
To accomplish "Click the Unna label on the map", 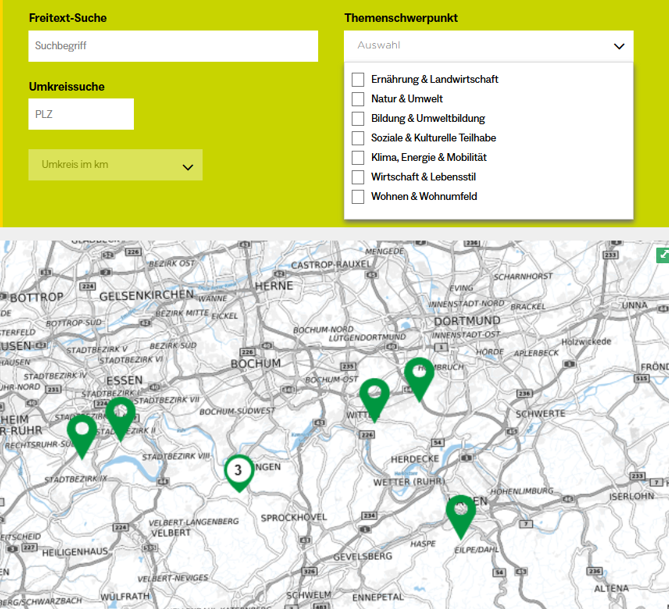I will (x=634, y=306).
